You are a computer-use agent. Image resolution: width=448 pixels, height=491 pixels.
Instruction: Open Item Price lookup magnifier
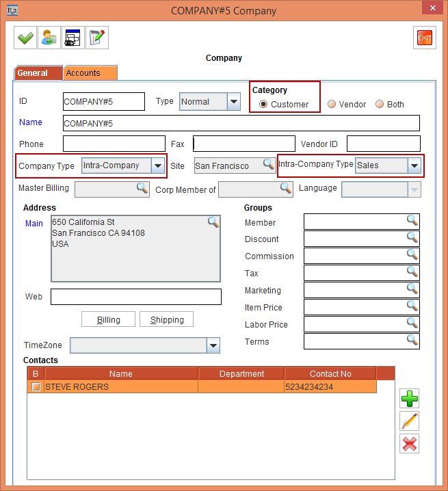412,306
